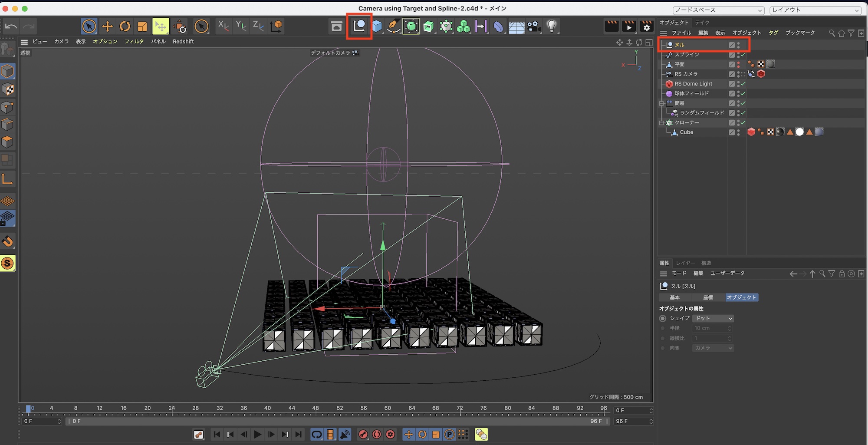
Task: Click the Null object icon in the toolbar
Action: coord(359,26)
